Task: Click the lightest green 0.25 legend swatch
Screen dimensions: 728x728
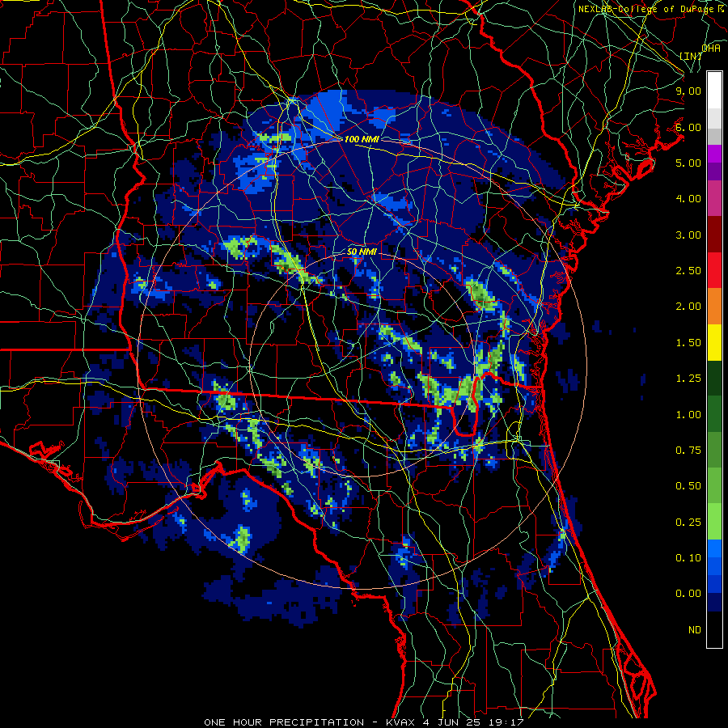Action: [714, 522]
